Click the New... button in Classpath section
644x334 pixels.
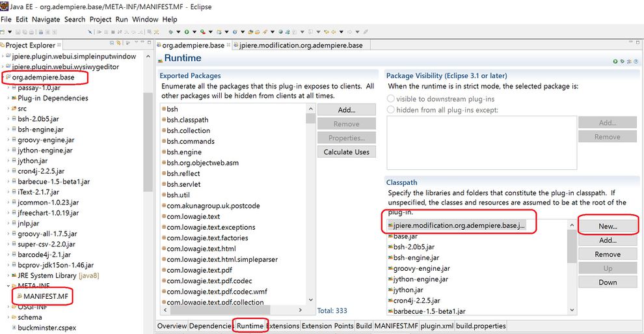608,226
